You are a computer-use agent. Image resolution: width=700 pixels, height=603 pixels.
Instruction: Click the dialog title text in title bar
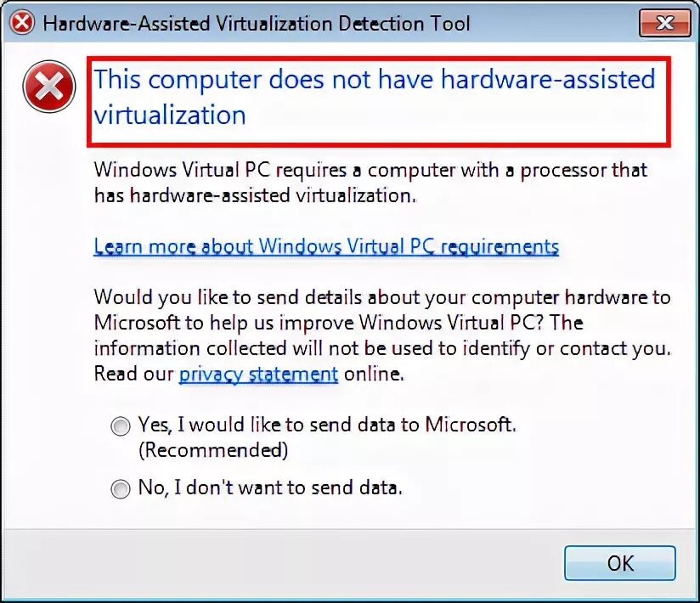[x=257, y=23]
